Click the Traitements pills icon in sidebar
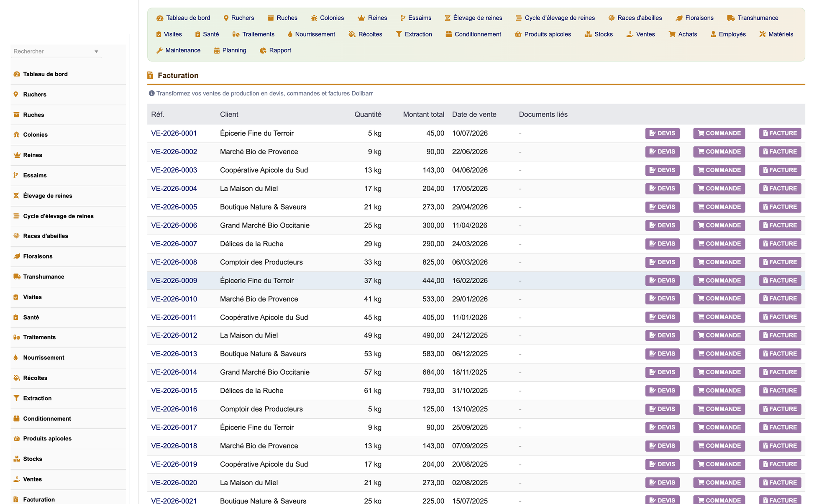 click(x=17, y=337)
